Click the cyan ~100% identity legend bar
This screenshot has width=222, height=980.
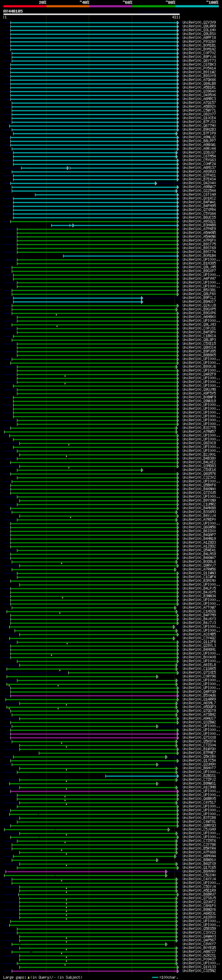(197, 6)
